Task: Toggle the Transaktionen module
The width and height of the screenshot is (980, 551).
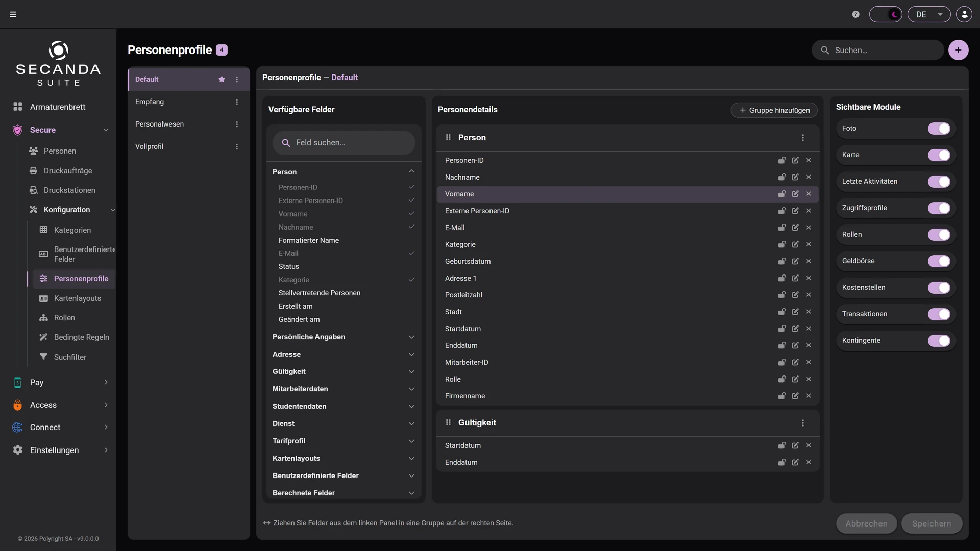Action: [x=939, y=314]
